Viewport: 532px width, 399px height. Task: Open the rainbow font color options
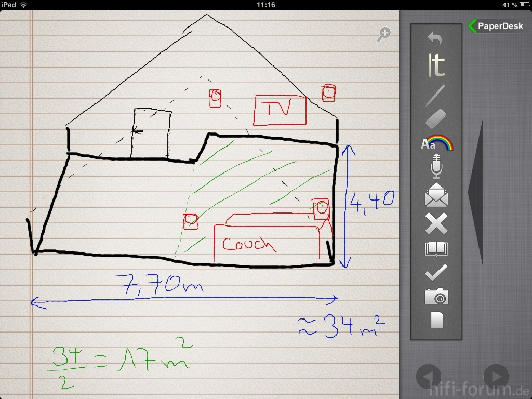[x=436, y=143]
